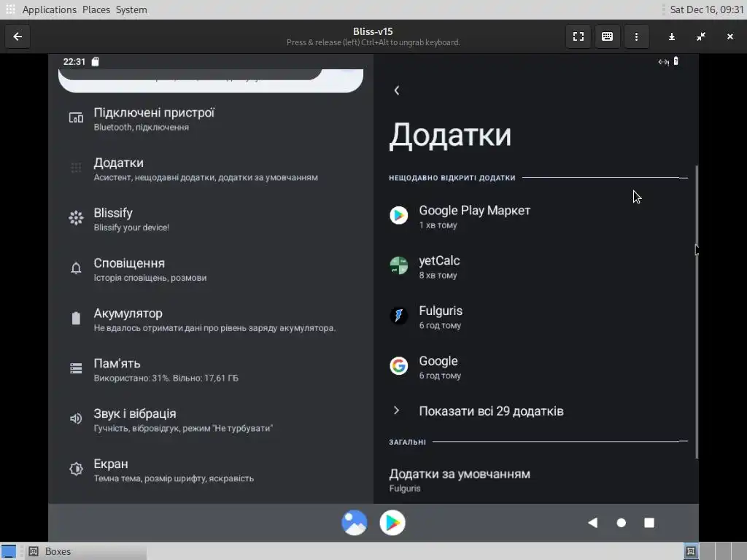Click the download arrow icon in header

click(671, 36)
